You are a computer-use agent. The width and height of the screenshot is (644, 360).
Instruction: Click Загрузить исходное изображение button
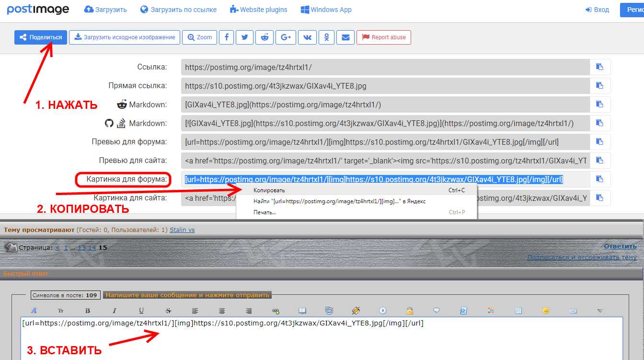pyautogui.click(x=125, y=37)
